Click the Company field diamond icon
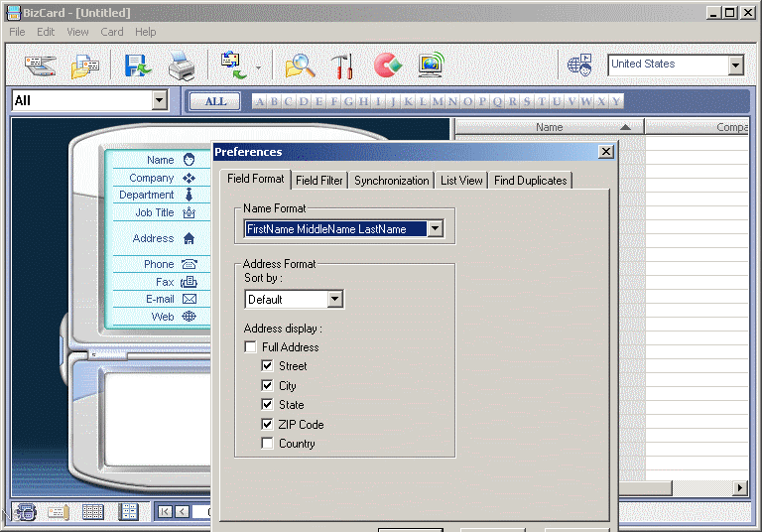The width and height of the screenshot is (762, 532). (x=190, y=178)
